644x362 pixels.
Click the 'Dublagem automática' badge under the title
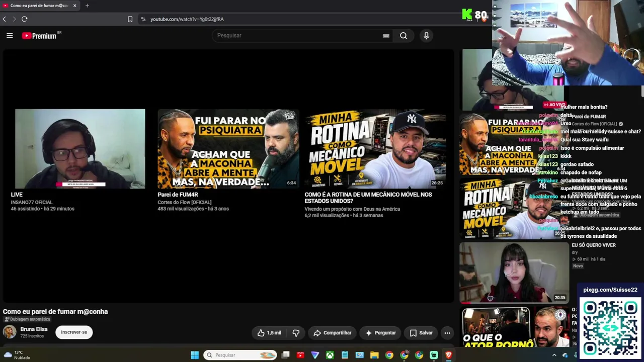(27, 319)
